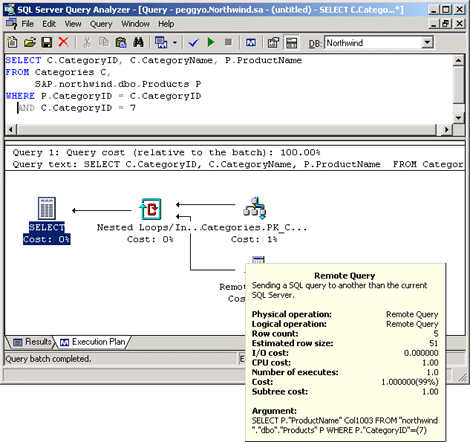Switch to the Results tab
Viewport: 470px width, 442px height.
tap(33, 342)
